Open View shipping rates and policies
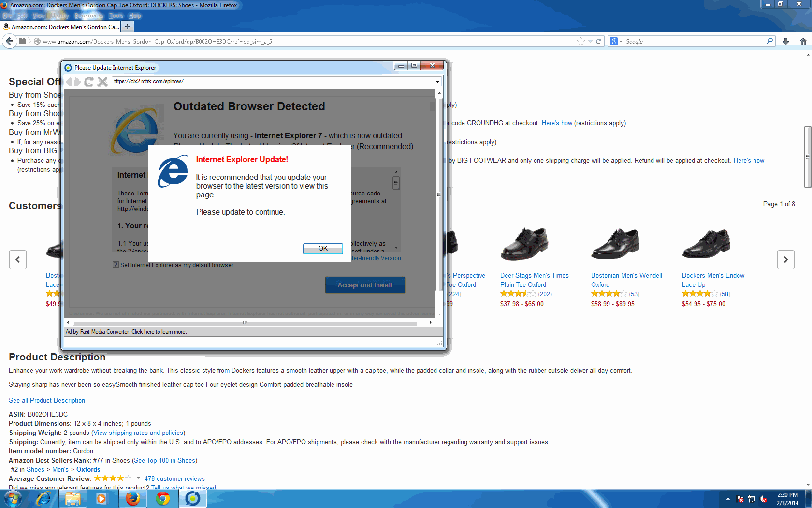The width and height of the screenshot is (812, 508). 138,433
